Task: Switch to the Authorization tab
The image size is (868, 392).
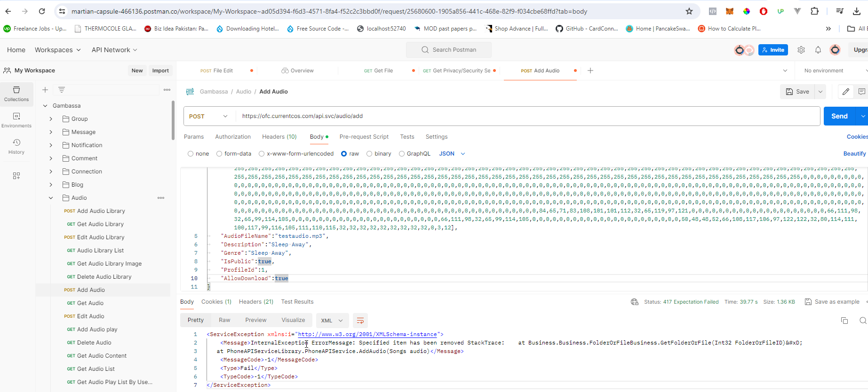Action: (233, 137)
